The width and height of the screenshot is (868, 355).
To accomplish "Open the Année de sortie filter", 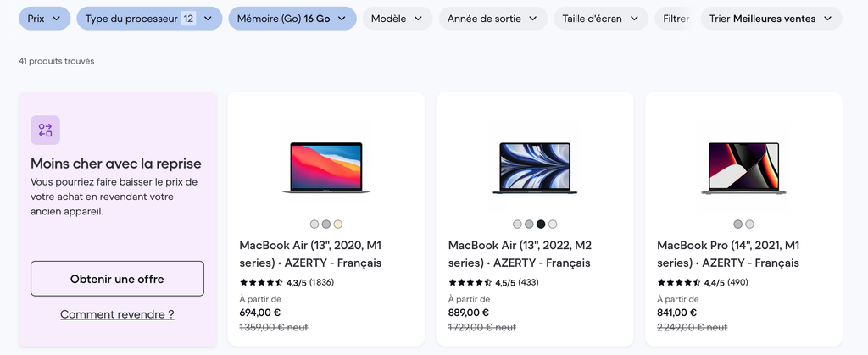I will point(492,19).
